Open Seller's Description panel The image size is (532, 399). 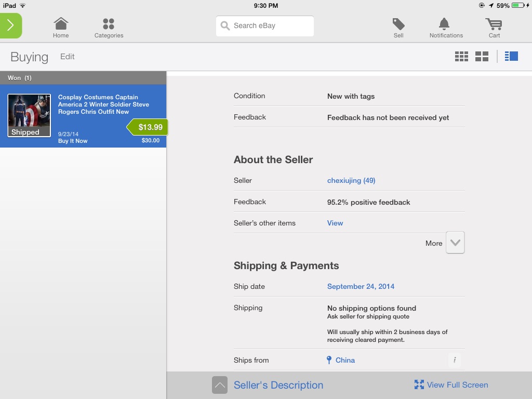278,385
